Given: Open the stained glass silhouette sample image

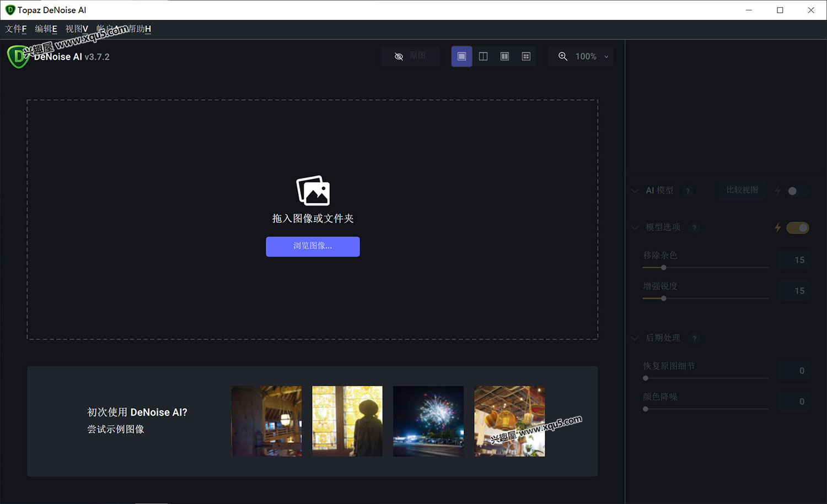Looking at the screenshot, I should pyautogui.click(x=347, y=421).
